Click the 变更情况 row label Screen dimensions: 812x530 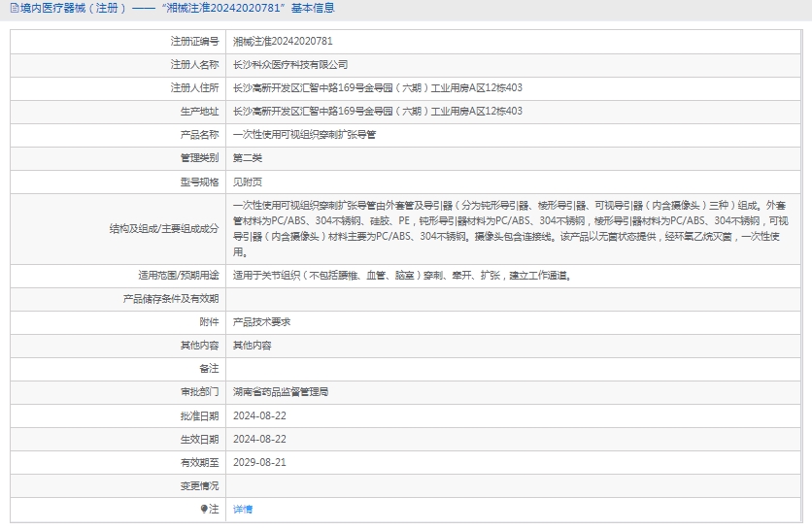(x=200, y=485)
